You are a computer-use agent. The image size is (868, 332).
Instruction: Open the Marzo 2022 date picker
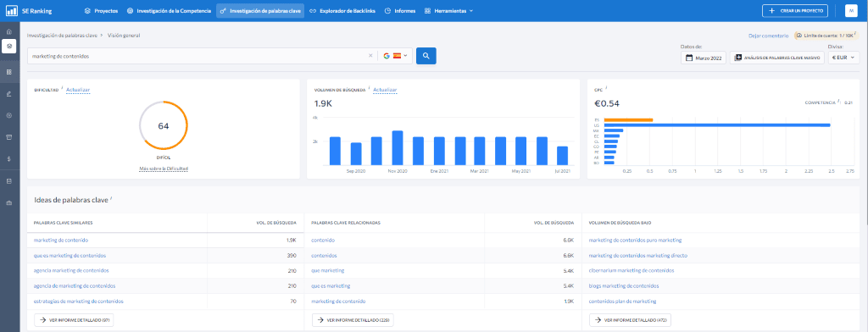(703, 58)
